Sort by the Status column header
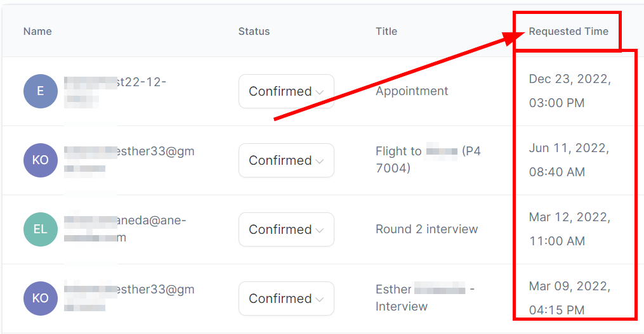Image resolution: width=644 pixels, height=334 pixels. tap(254, 31)
